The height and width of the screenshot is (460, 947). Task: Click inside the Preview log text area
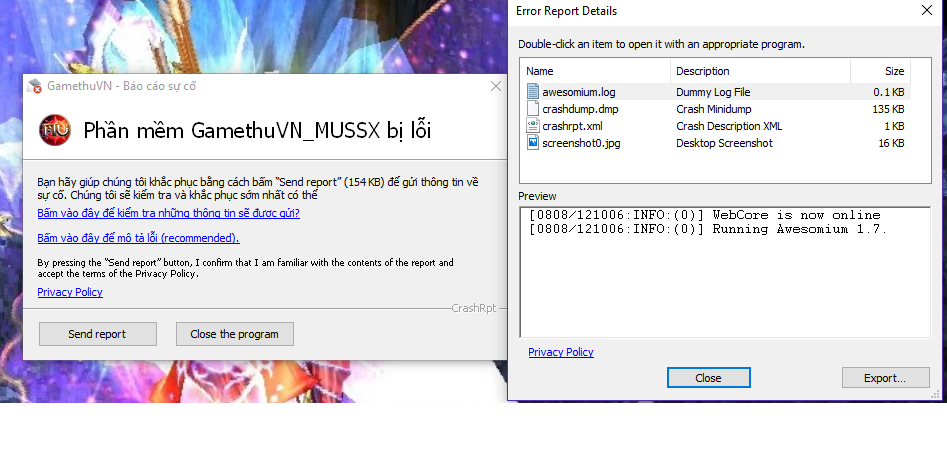[x=725, y=272]
